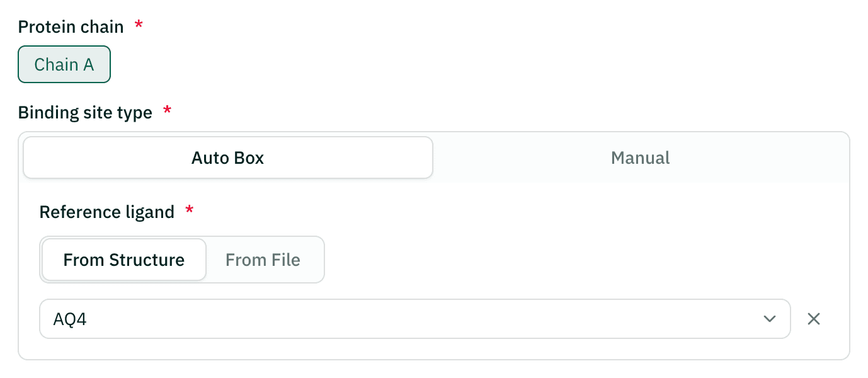Open the reference ligand dropdown chevron
Screen dimensions: 868x378
[769, 319]
